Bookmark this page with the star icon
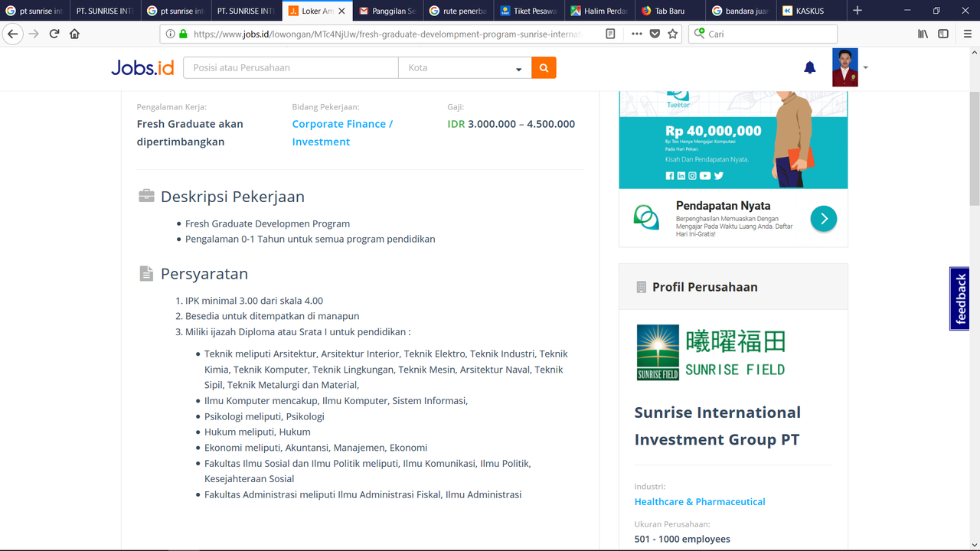This screenshot has width=980, height=551. coord(673,34)
